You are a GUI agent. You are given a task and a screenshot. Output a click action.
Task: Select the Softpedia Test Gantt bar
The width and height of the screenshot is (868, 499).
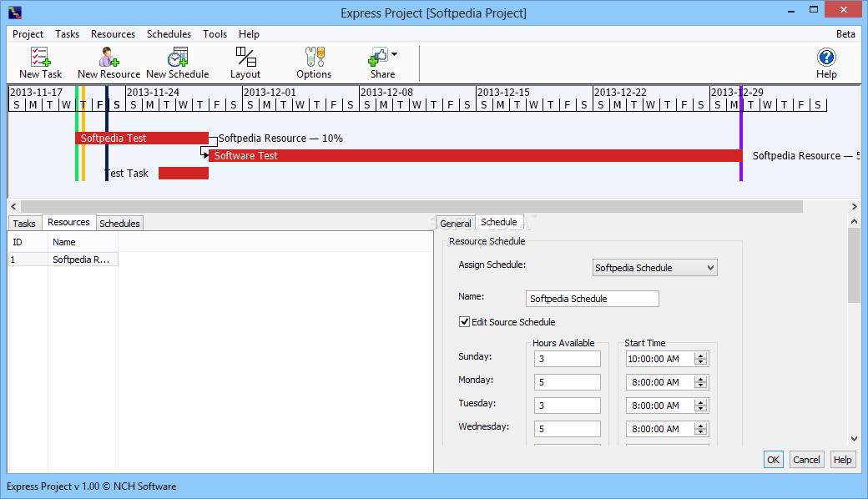click(x=142, y=139)
